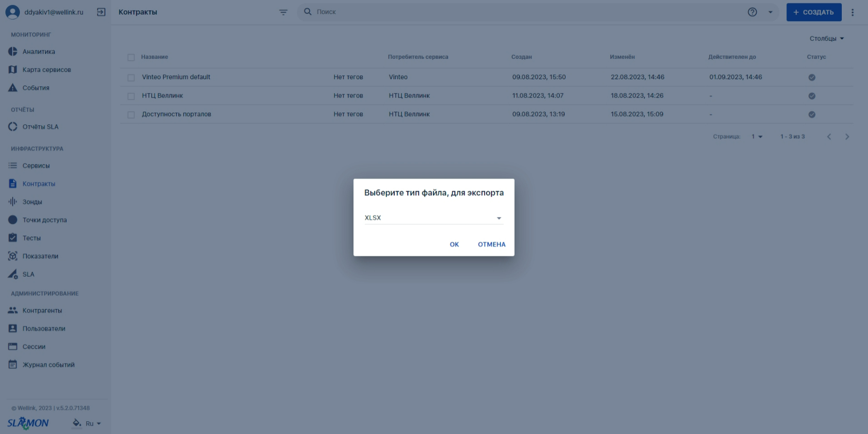This screenshot has height=434, width=868.
Task: Toggle the select-all checkbox in the header
Action: coord(131,57)
